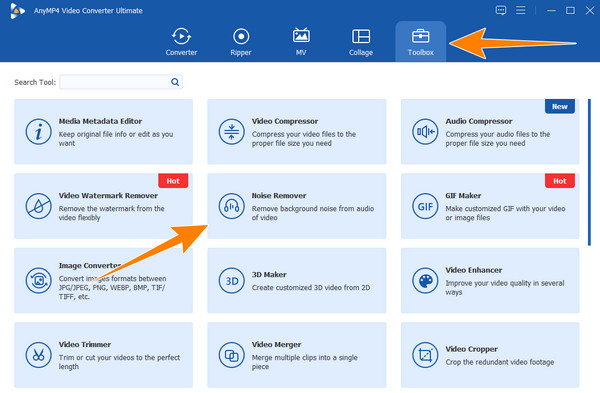Select the Toolbox tab
600x393 pixels.
[x=421, y=42]
